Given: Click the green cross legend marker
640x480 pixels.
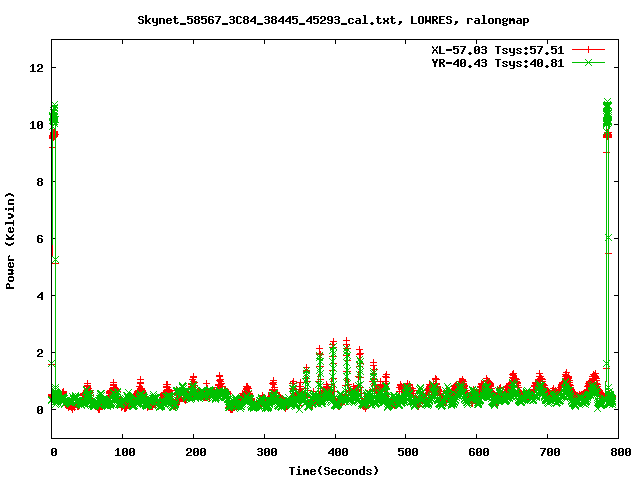Looking at the screenshot, I should [588, 62].
